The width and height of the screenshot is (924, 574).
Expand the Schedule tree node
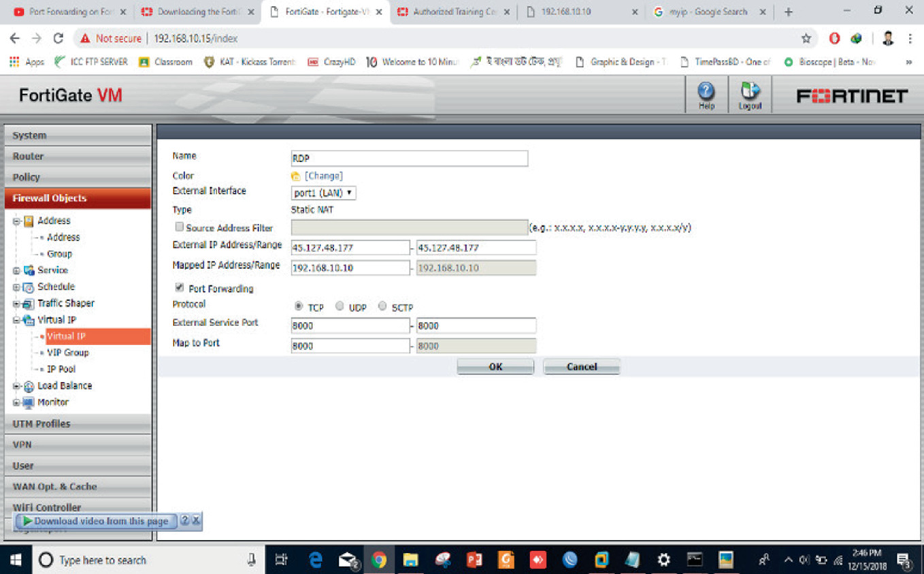[16, 287]
